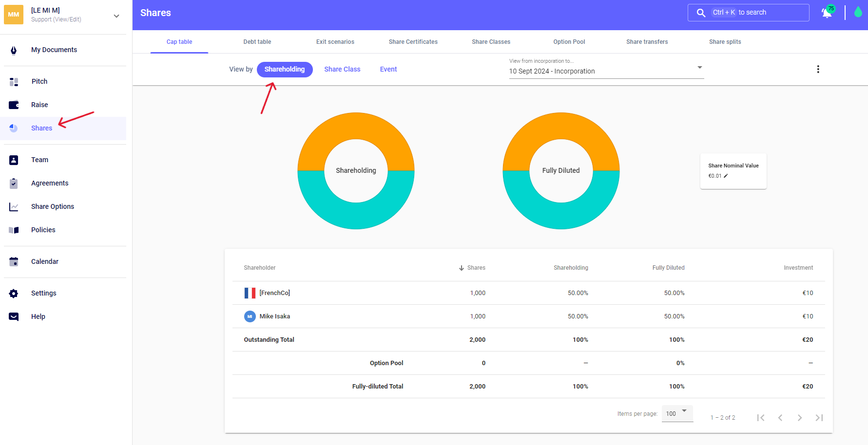Open the Option Pool tab

[569, 42]
